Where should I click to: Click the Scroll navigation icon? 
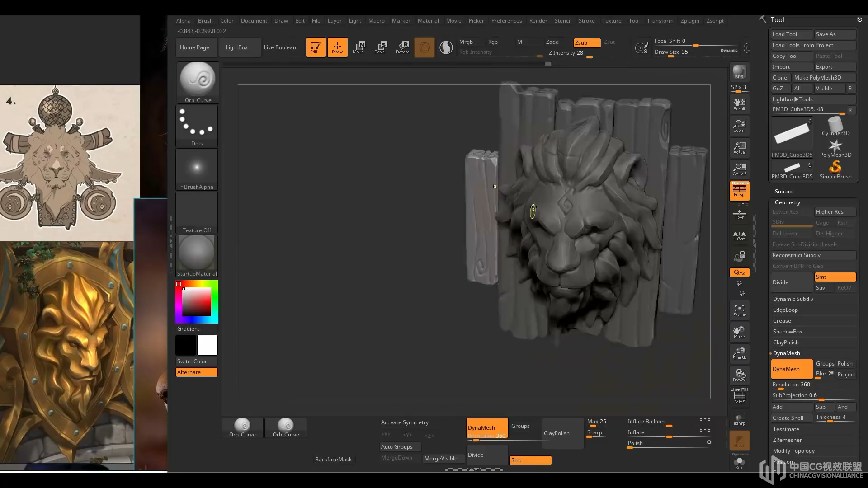pyautogui.click(x=739, y=104)
